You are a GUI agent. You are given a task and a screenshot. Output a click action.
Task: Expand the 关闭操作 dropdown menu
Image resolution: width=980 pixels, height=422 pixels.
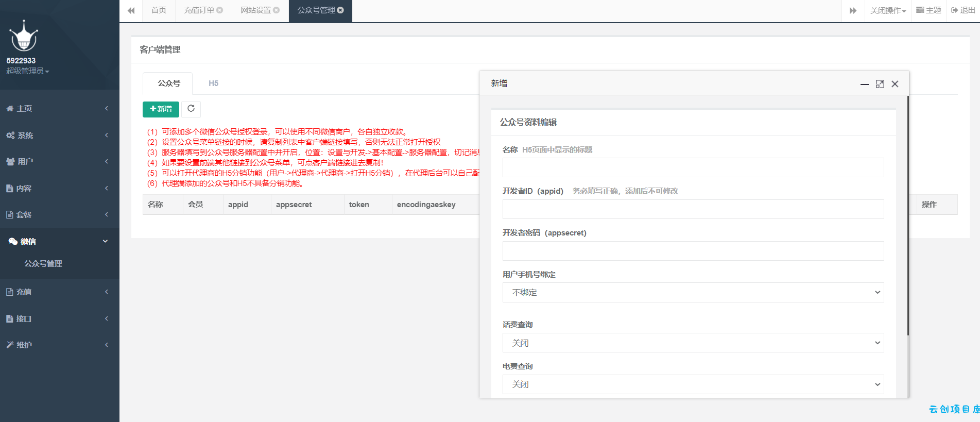(888, 10)
